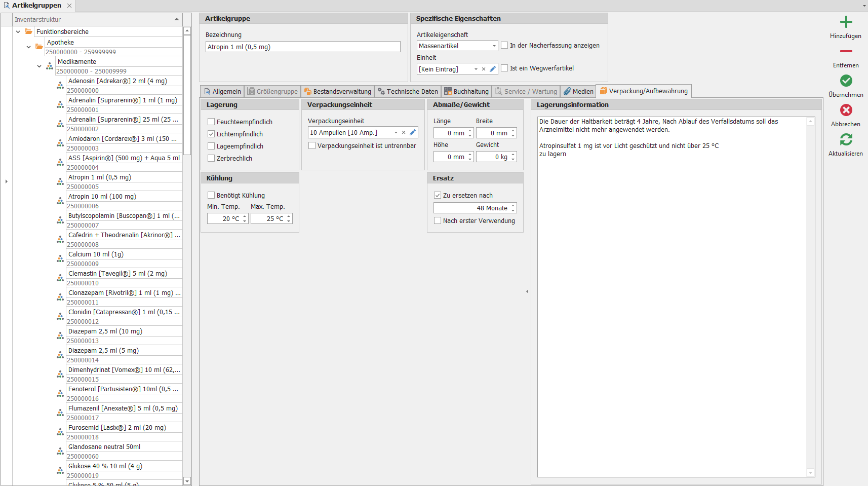Clear the Verpackungseinheit field with its X icon

(404, 133)
